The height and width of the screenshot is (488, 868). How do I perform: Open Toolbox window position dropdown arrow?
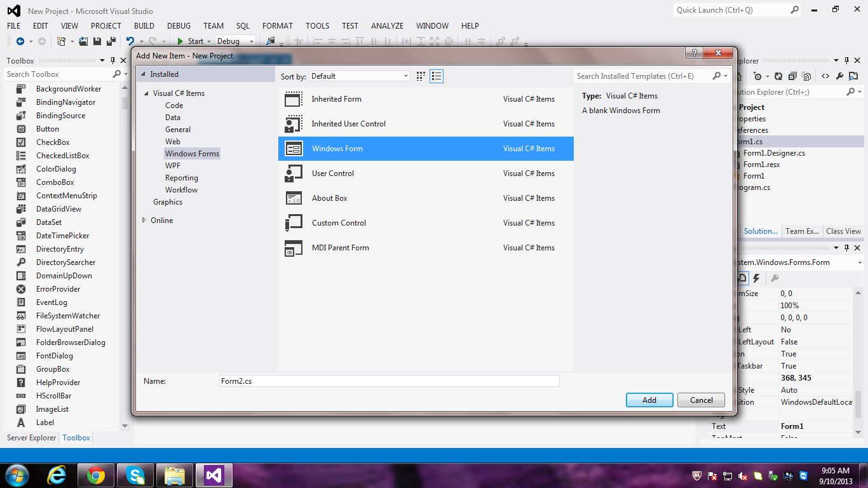[x=102, y=61]
